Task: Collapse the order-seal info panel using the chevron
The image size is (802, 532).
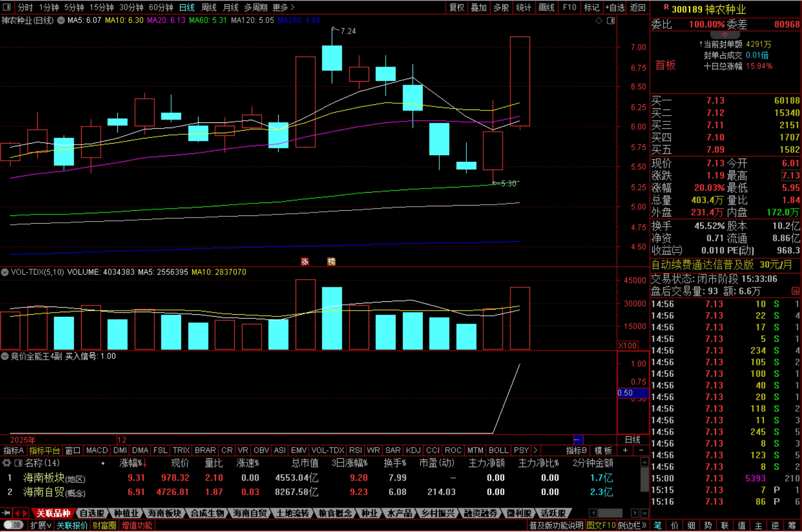Action: pos(724,35)
